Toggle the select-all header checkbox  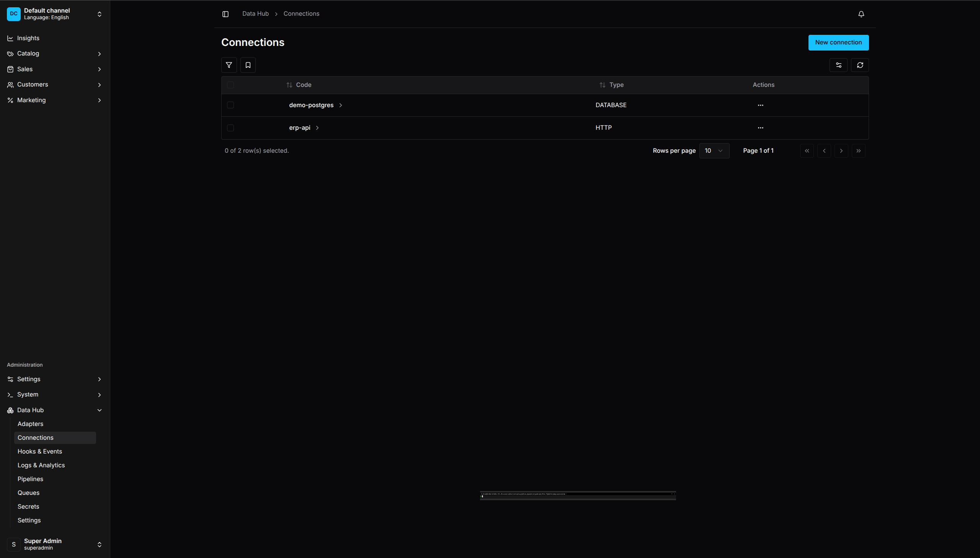coord(230,85)
